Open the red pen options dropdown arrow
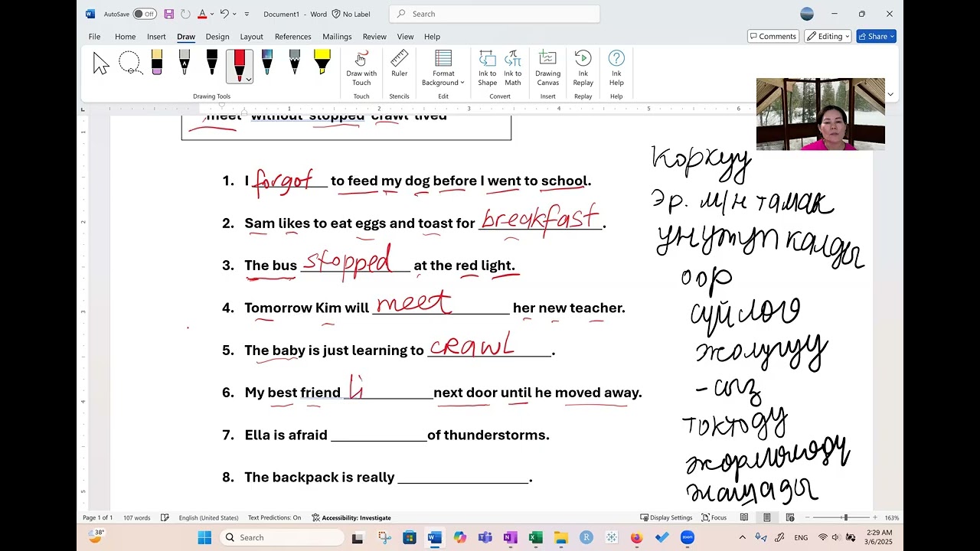Viewport: 980px width, 551px height. coord(249,79)
